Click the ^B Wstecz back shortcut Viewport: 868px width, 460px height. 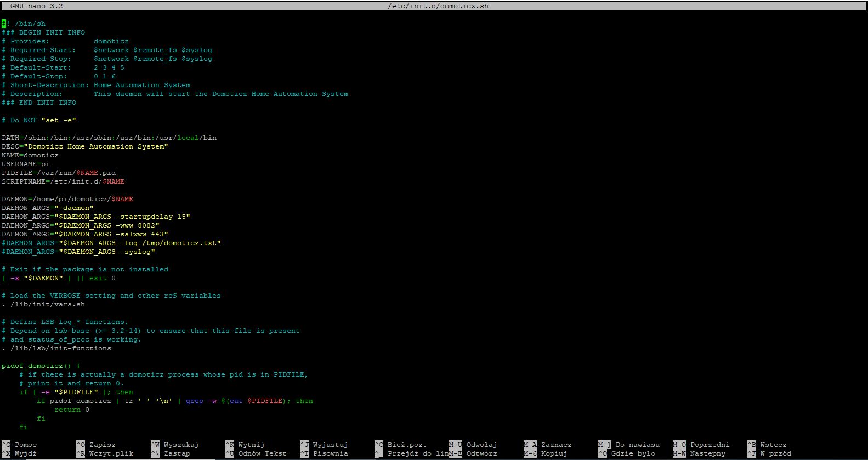pos(767,445)
